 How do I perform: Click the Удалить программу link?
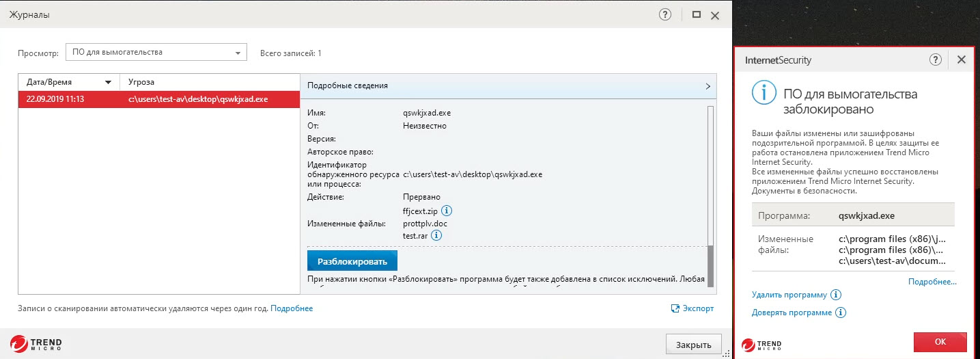coord(789,295)
